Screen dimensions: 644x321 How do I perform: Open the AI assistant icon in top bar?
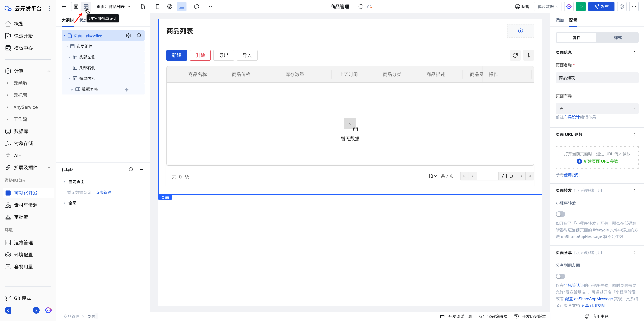tap(569, 7)
